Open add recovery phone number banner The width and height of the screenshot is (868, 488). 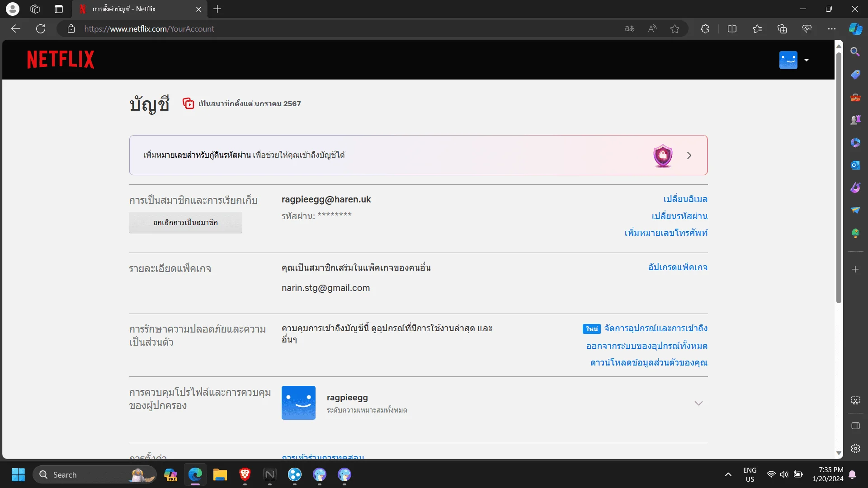418,155
